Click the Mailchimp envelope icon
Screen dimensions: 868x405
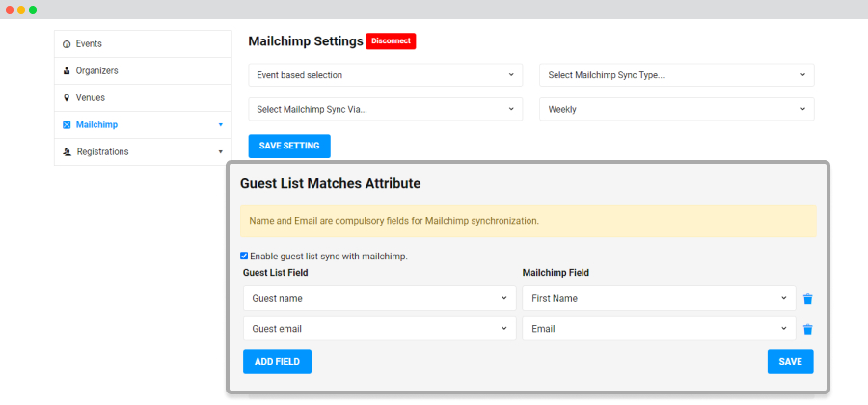[x=67, y=125]
